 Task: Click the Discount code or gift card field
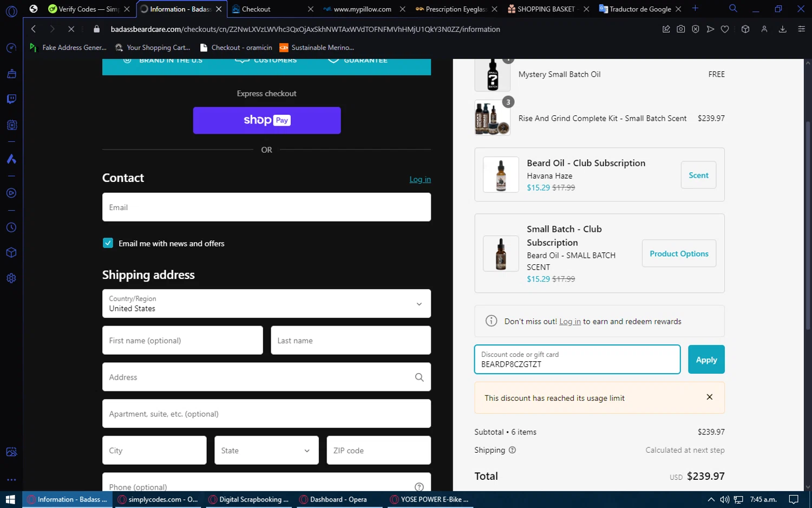(577, 360)
